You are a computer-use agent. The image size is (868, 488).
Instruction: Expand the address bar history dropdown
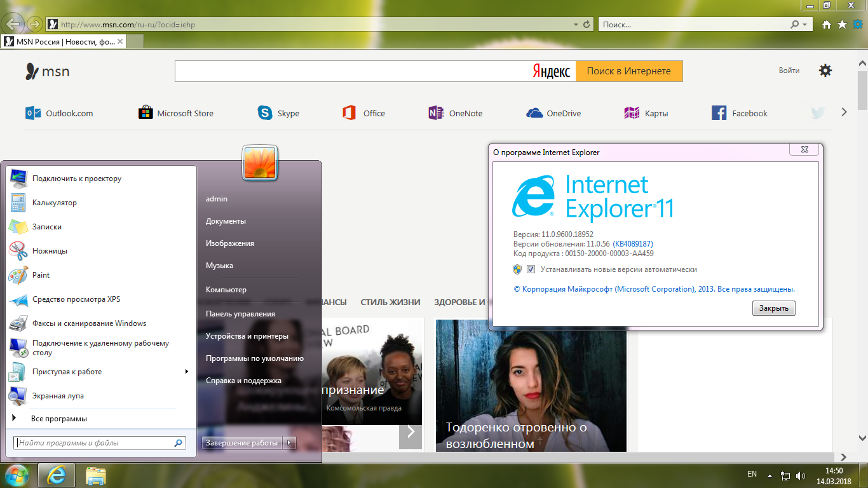pyautogui.click(x=575, y=25)
